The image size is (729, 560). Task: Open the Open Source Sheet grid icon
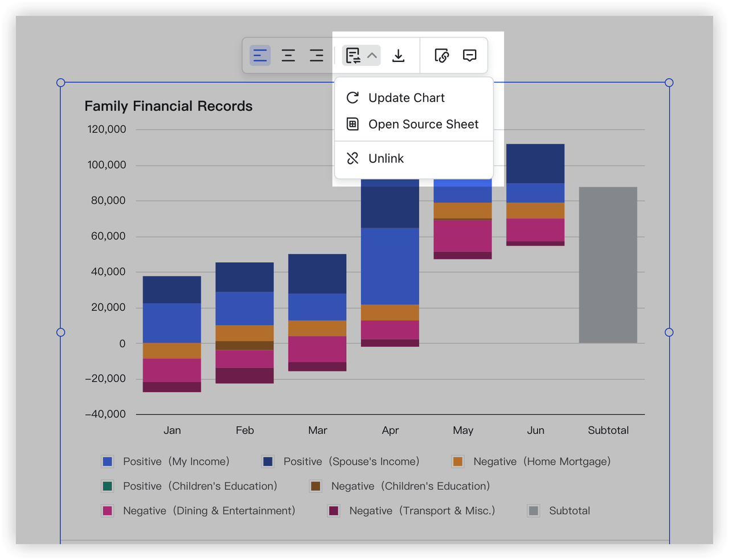pyautogui.click(x=353, y=124)
